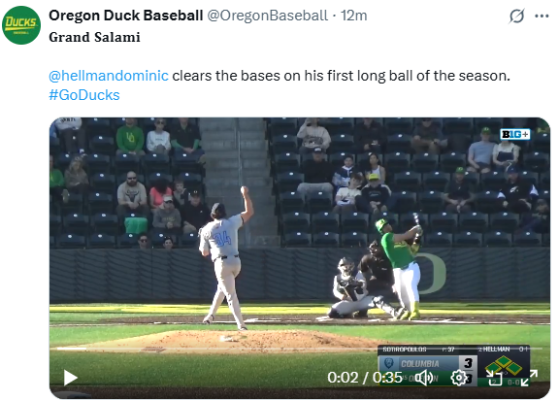Click the tweet text about clearing the bases
559x400 pixels.
coord(341,76)
